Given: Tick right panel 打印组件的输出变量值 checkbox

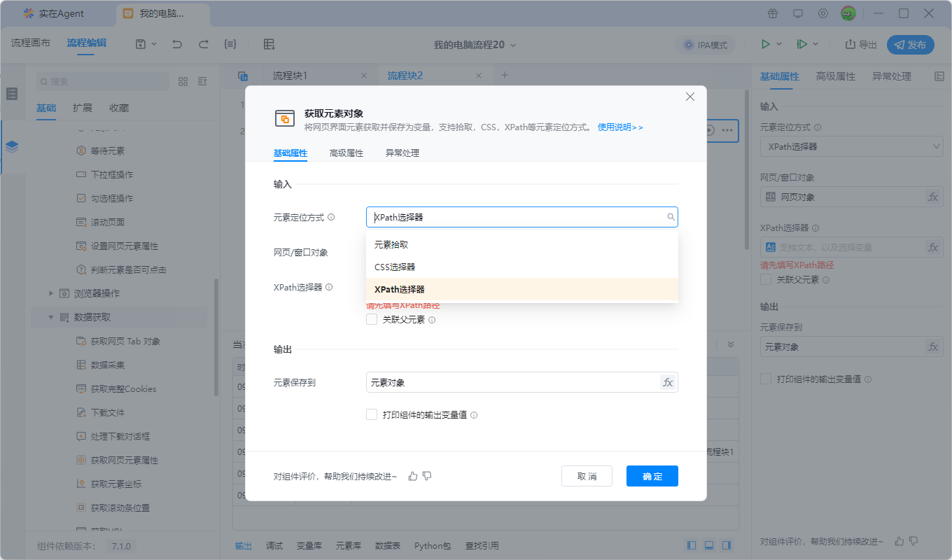Looking at the screenshot, I should tap(766, 379).
